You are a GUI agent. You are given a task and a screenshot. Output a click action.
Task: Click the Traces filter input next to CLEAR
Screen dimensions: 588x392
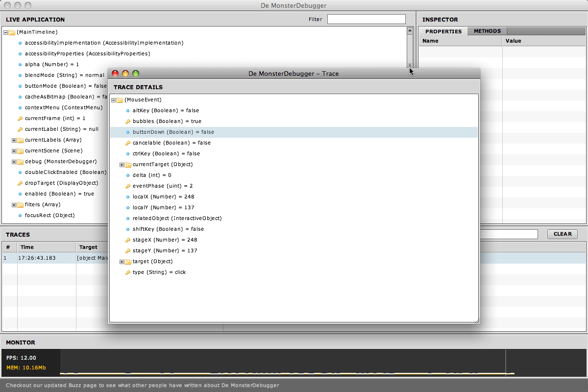509,234
